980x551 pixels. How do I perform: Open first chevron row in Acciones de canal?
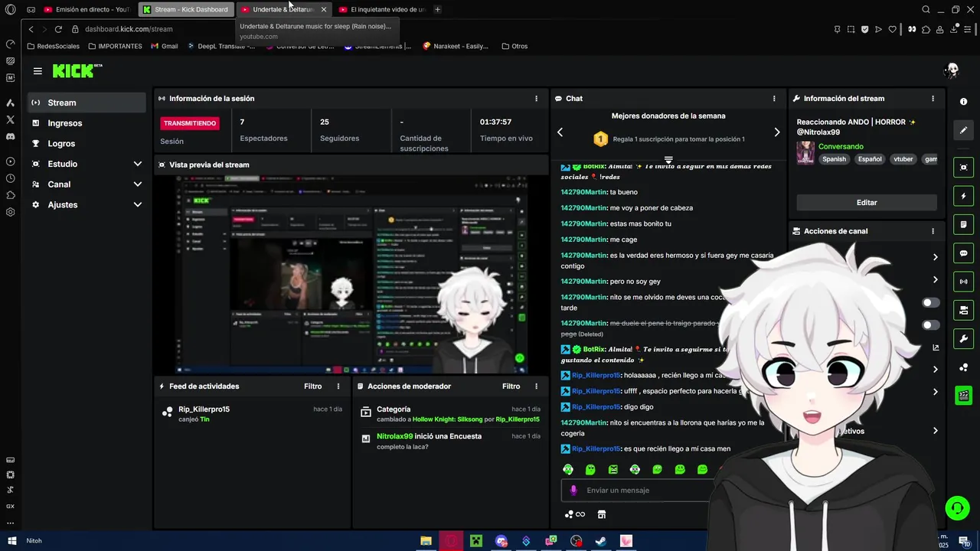point(935,257)
